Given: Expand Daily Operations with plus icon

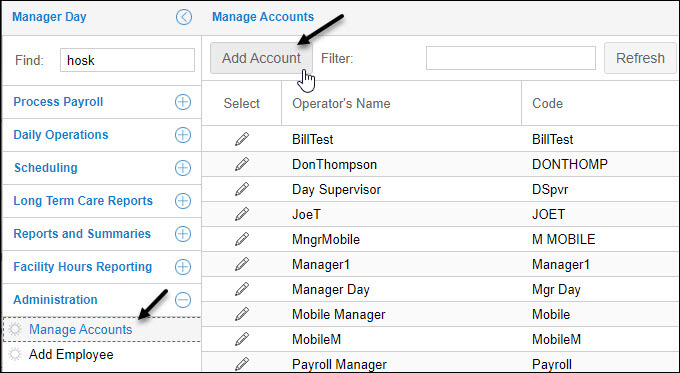Looking at the screenshot, I should point(183,135).
